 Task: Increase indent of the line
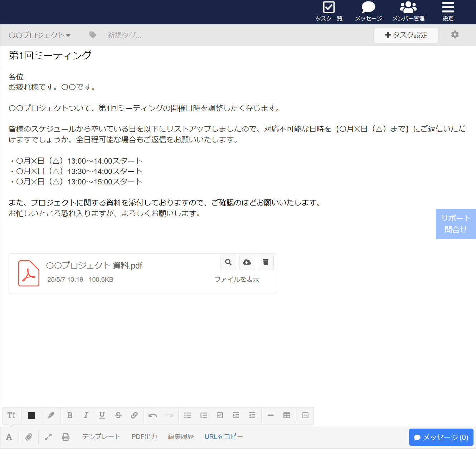[236, 415]
